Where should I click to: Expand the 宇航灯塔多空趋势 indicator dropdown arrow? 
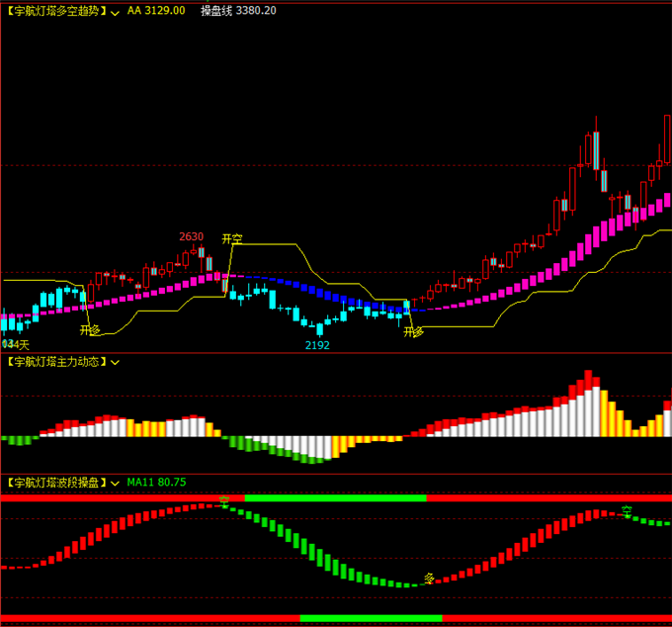click(x=116, y=12)
